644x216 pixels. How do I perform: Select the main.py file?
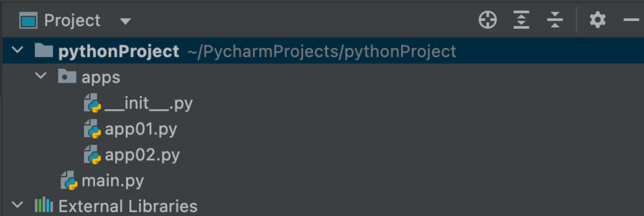tap(113, 181)
